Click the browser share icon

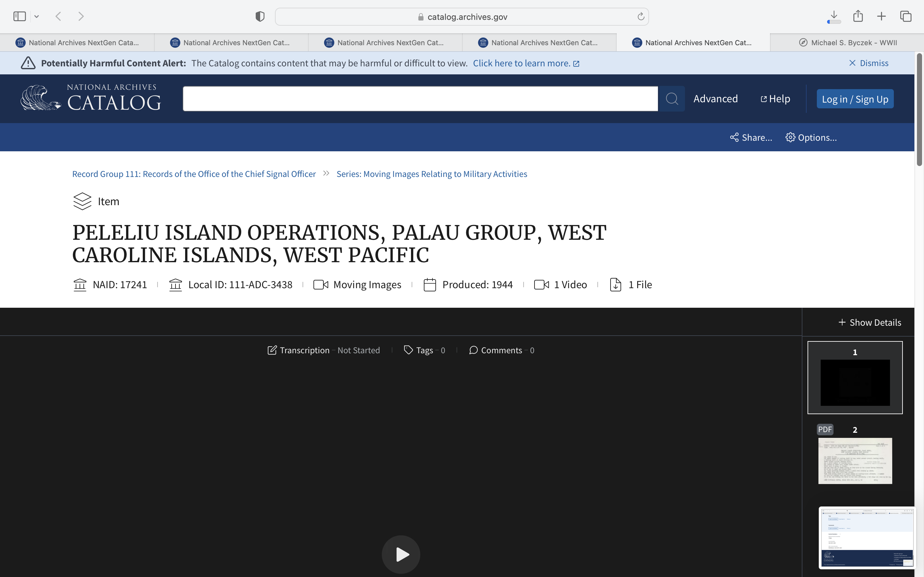(x=858, y=16)
